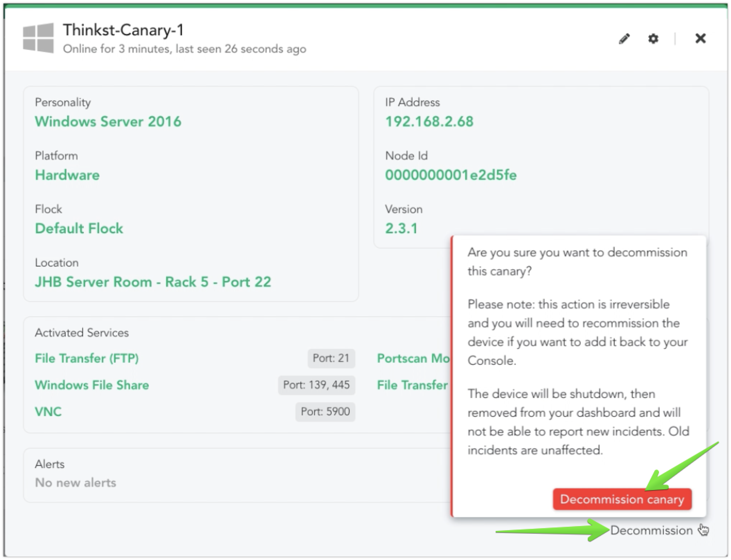The height and width of the screenshot is (560, 731).
Task: Close the Thinkst-Canary-1 panel
Action: 701,38
